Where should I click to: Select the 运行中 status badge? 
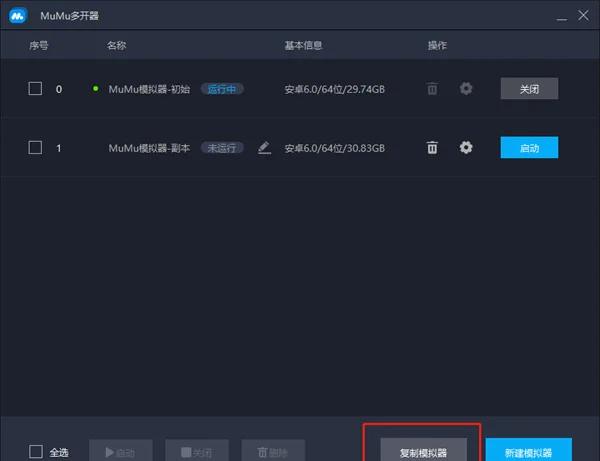pyautogui.click(x=222, y=89)
